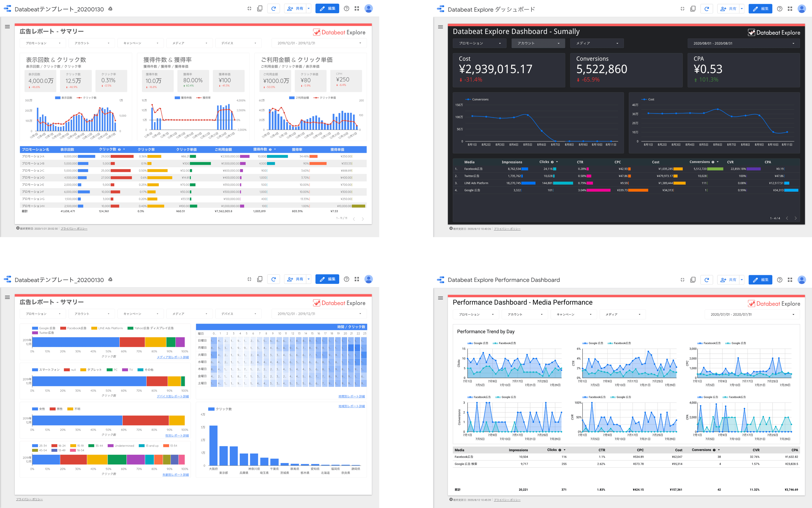Go to the previous table page in the dark dashboard
Viewport: 812px width, 508px height.
pyautogui.click(x=787, y=218)
